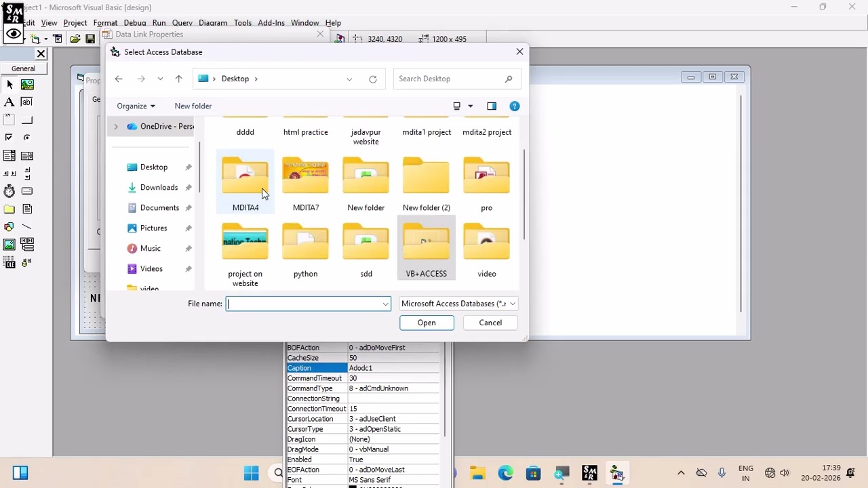The height and width of the screenshot is (488, 868).
Task: Go to Downloads in the navigation pane
Action: 159,187
